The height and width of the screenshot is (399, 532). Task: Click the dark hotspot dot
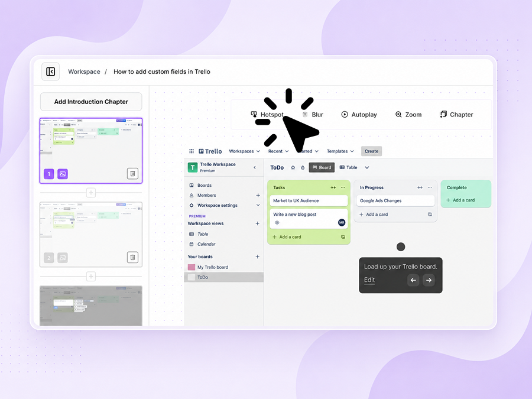click(401, 246)
